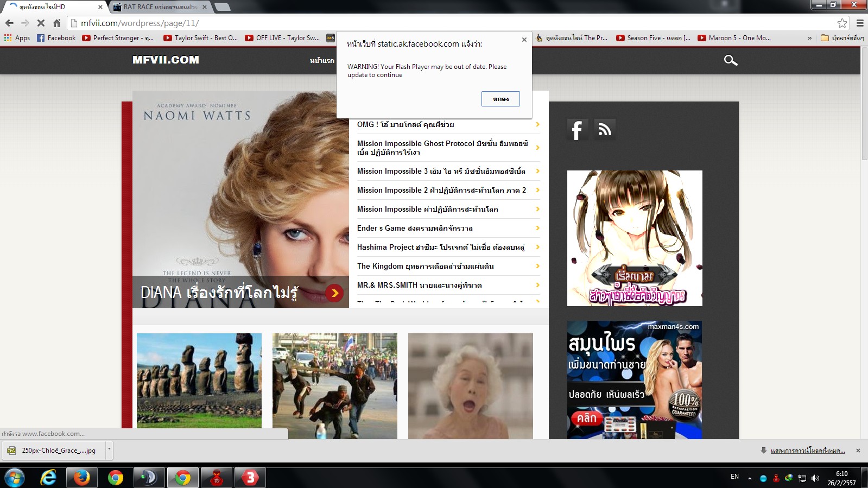
Task: Open the Season Five bookmark
Action: click(654, 38)
